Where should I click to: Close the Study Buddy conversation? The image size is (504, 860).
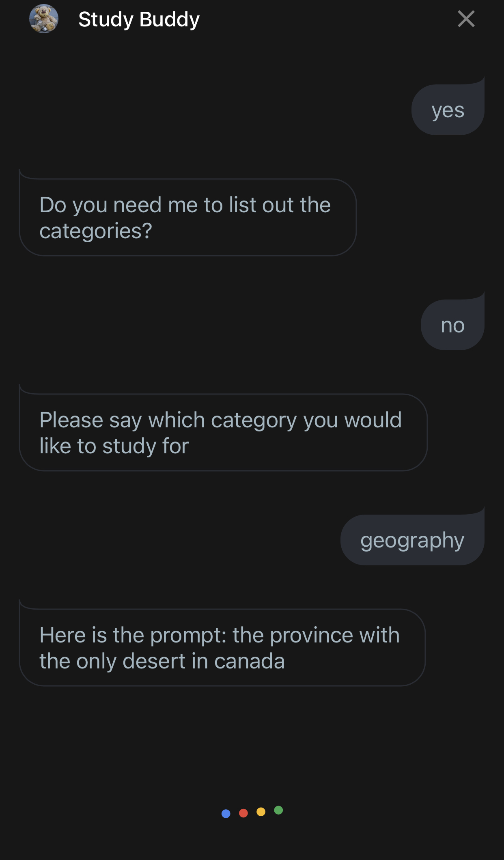point(466,19)
